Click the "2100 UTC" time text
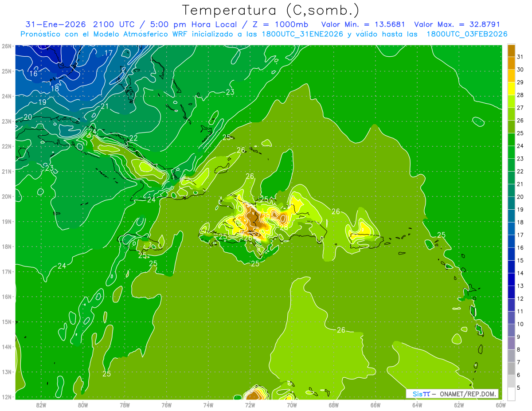Image resolution: width=532 pixels, height=411 pixels. 114,24
